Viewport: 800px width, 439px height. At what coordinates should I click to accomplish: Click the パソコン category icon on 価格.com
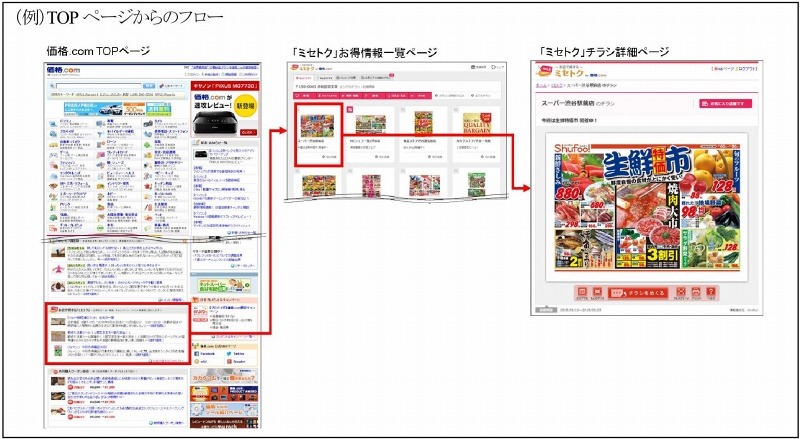(x=53, y=124)
